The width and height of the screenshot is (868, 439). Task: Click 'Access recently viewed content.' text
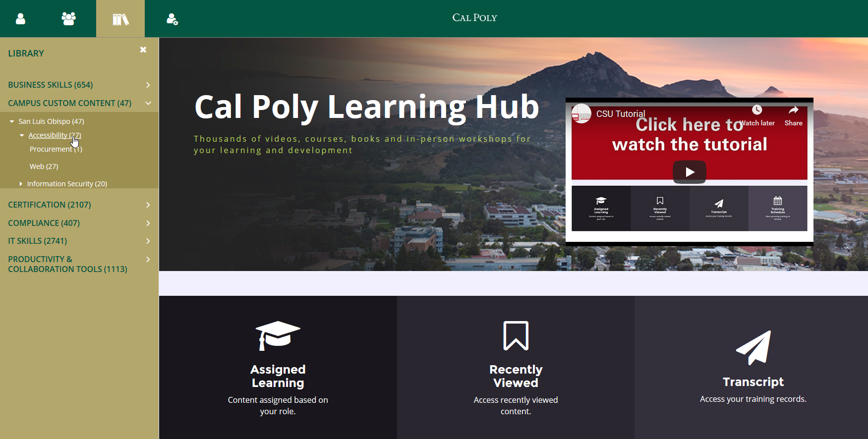tap(516, 405)
